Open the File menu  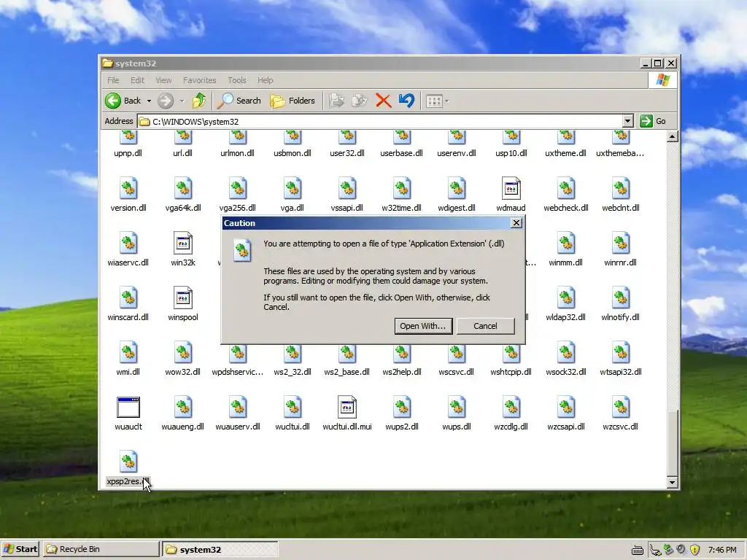[113, 80]
